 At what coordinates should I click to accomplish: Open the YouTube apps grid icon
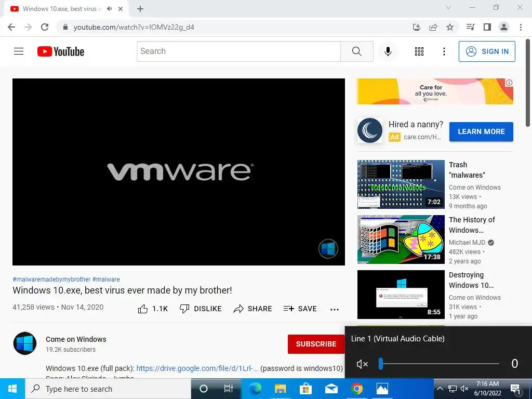tap(419, 51)
